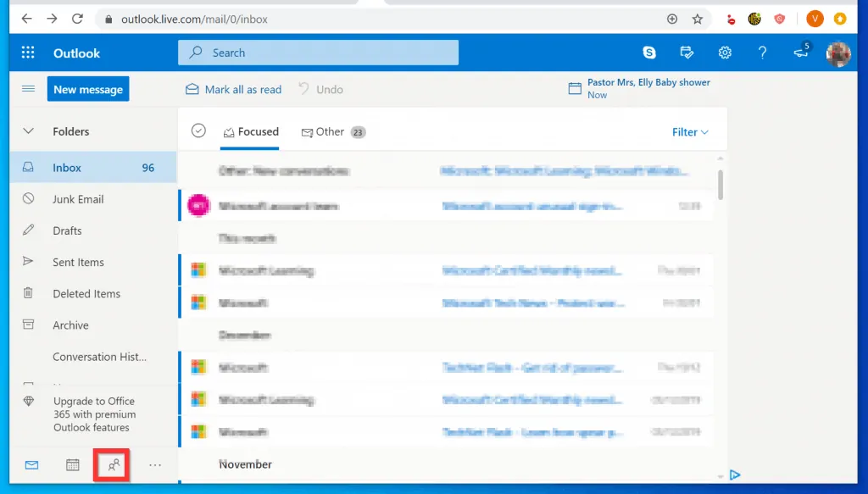Open more apps ellipsis in bottom bar

pos(155,465)
